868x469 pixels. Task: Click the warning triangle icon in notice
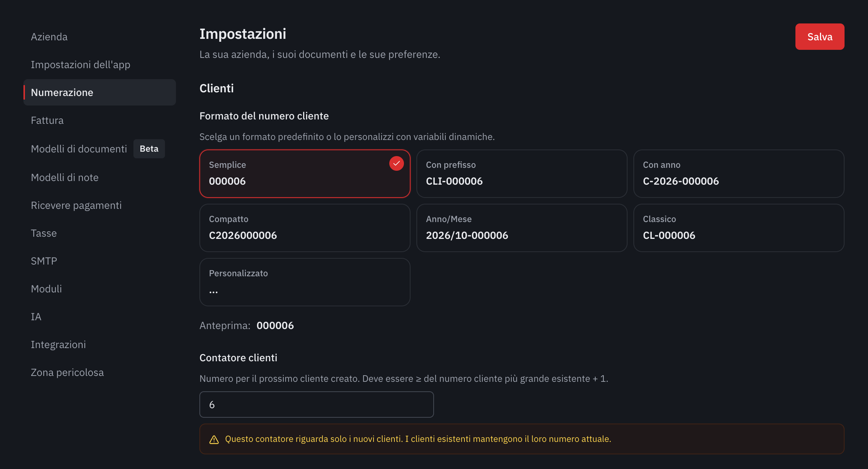click(x=214, y=439)
